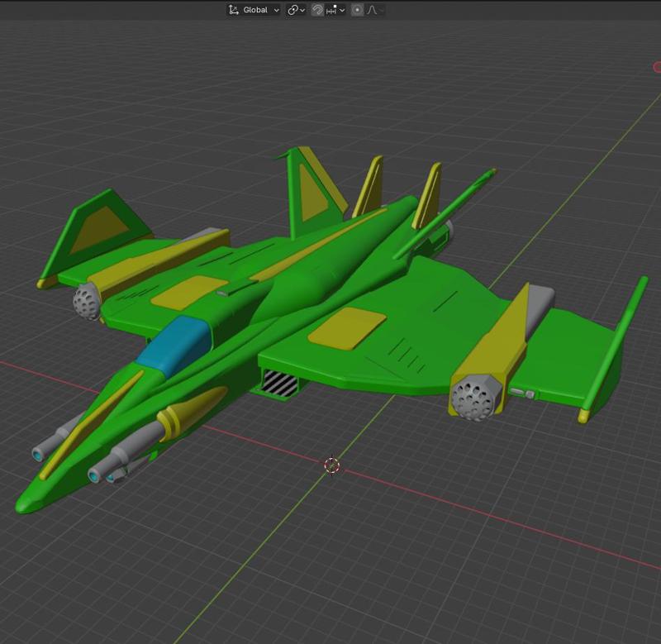Toggle proportional editing on

357,11
